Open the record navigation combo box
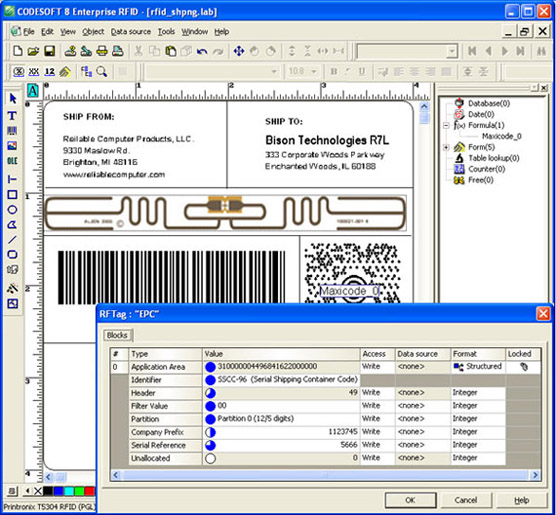Viewport: 556px width, 515px height. tap(451, 51)
